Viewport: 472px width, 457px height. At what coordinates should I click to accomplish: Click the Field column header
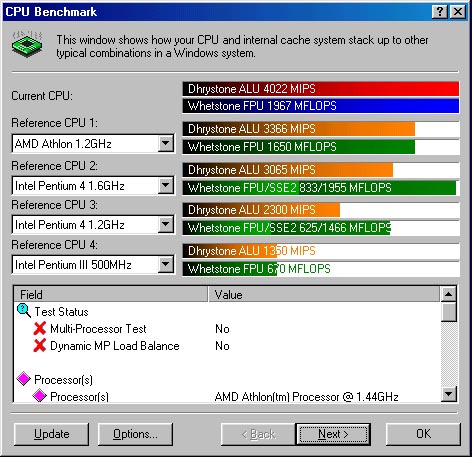click(111, 294)
